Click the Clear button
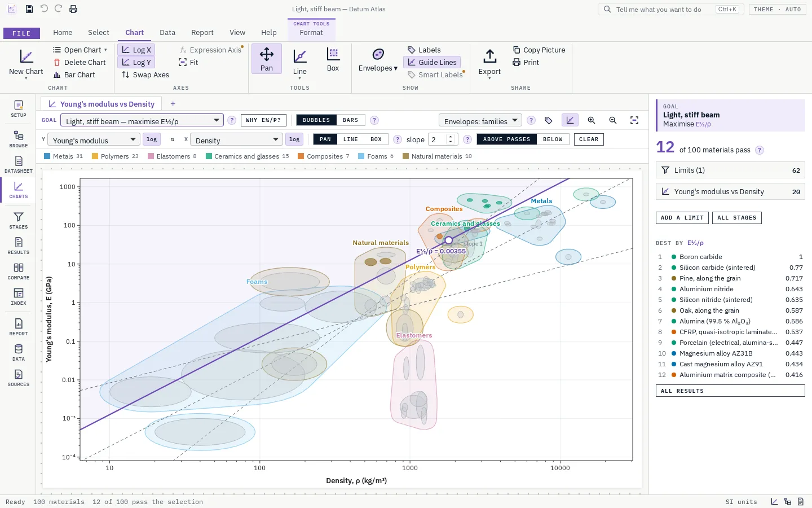Screen dimensions: 812x508 589,139
